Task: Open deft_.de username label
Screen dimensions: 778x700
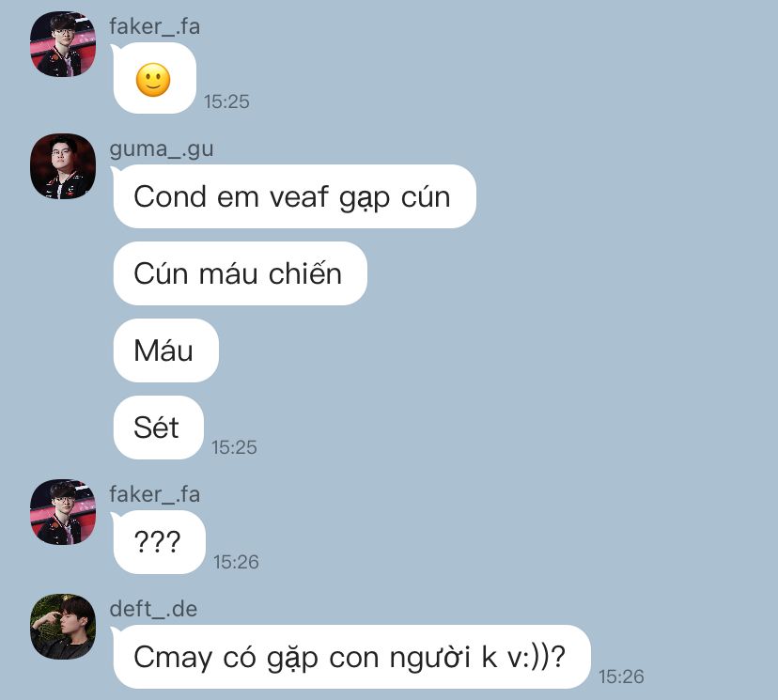Action: tap(153, 609)
